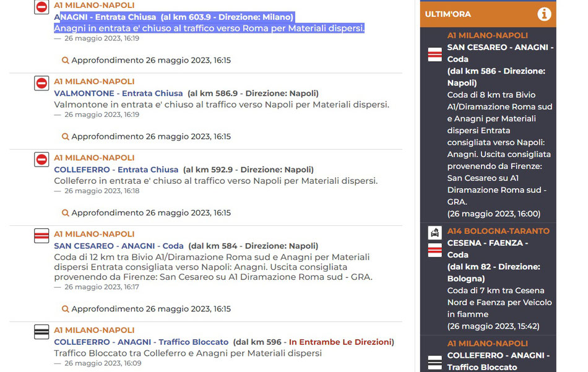Click the queue icon next to SAN CESAREO in ULTIM'ORA
588x372 pixels.
(x=435, y=54)
